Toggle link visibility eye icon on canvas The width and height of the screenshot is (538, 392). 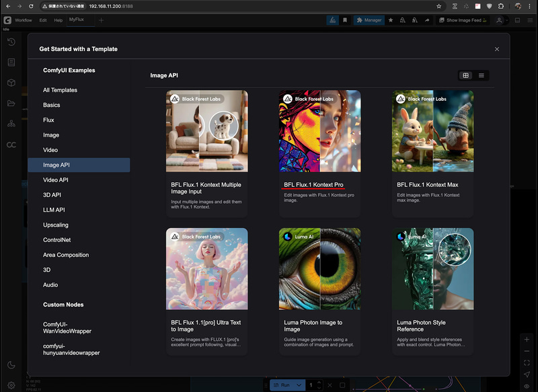pos(527,387)
